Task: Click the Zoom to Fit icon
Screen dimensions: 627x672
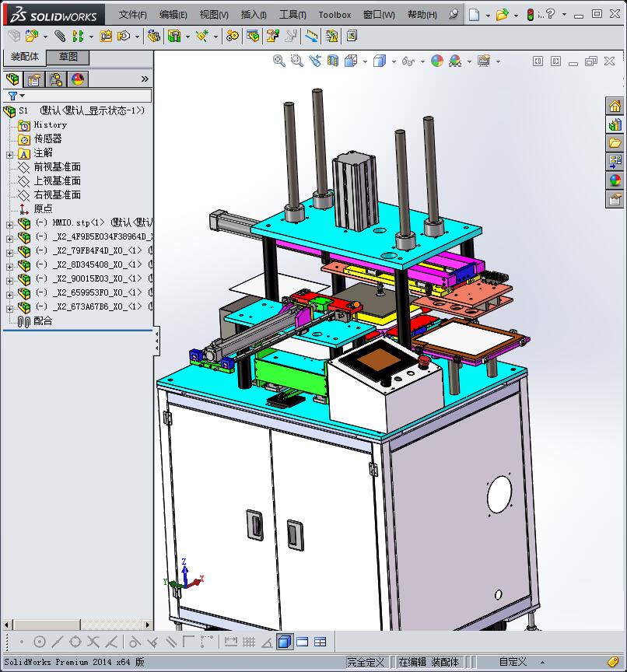Action: (279, 61)
